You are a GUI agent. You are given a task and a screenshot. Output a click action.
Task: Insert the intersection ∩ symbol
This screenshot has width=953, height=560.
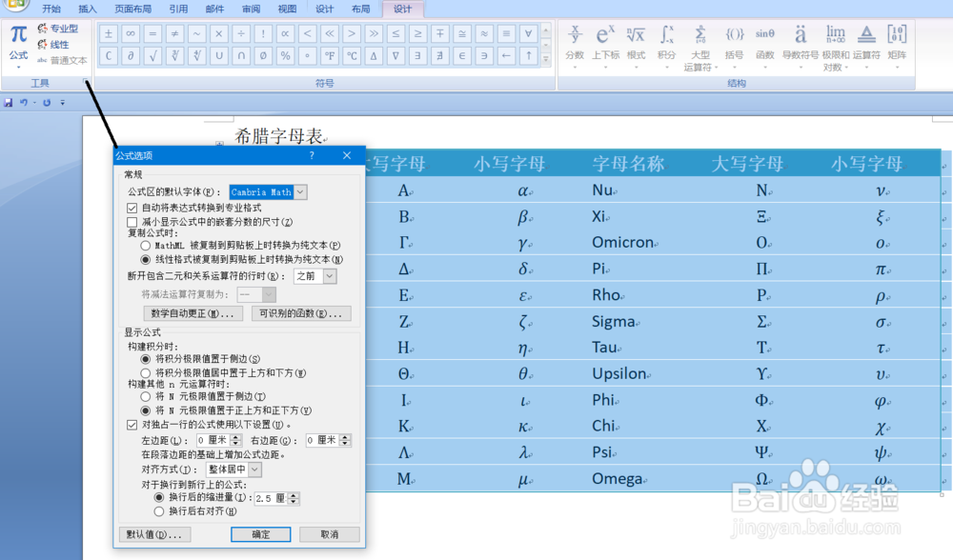241,56
